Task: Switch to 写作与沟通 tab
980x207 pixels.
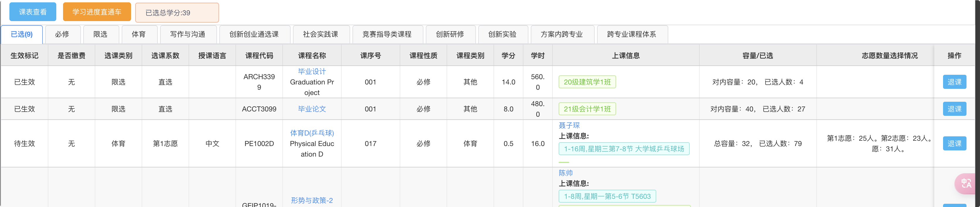Action: tap(188, 35)
